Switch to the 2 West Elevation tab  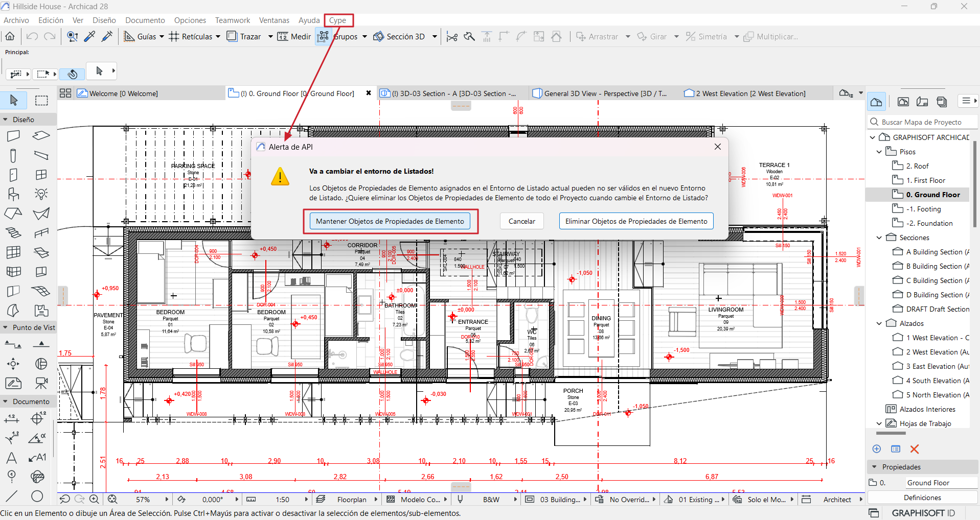pos(749,93)
